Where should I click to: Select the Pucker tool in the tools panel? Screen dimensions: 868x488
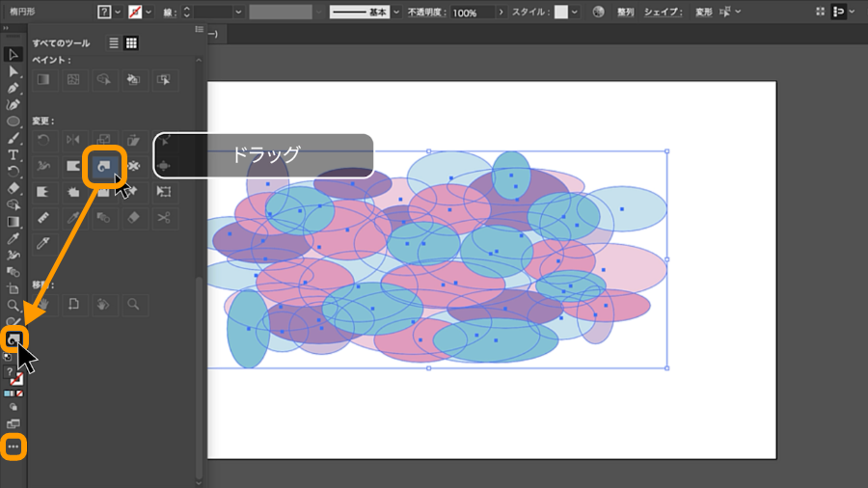(133, 166)
